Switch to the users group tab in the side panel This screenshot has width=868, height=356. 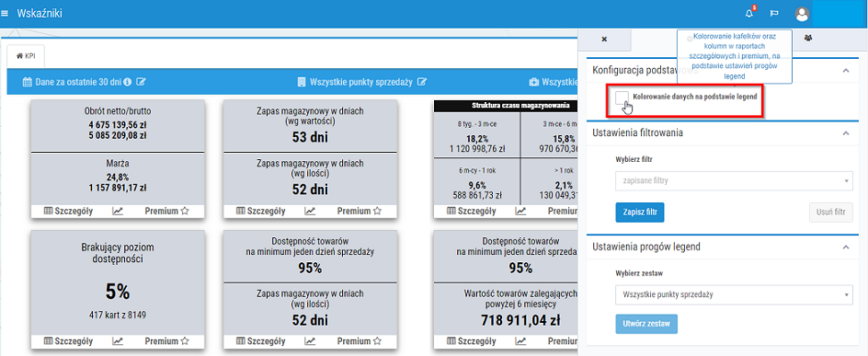point(808,39)
